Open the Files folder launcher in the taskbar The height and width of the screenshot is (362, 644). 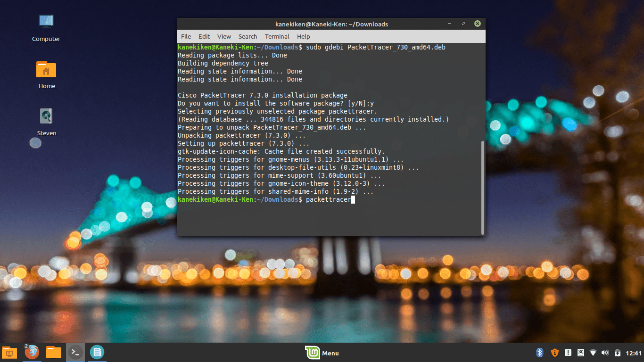tap(54, 352)
